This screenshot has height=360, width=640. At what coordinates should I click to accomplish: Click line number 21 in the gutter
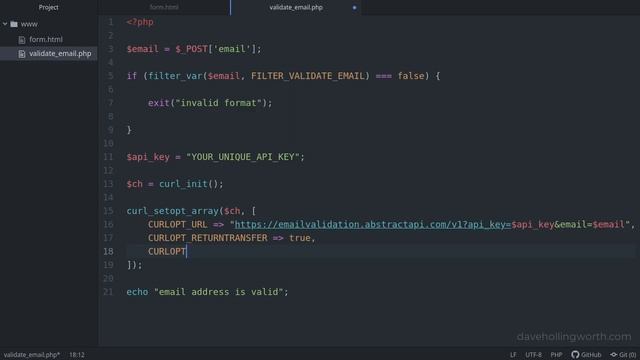click(108, 292)
